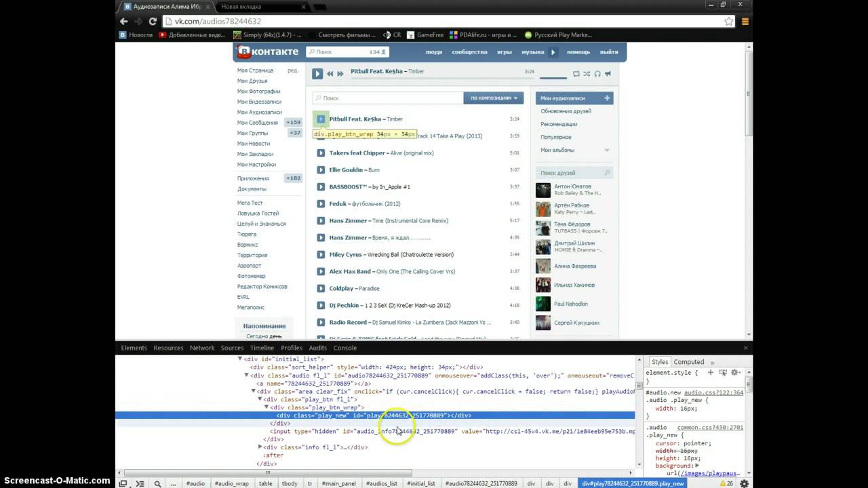Open DevTools settings gear icon
Viewport: 868px width, 488px height.
point(745,483)
